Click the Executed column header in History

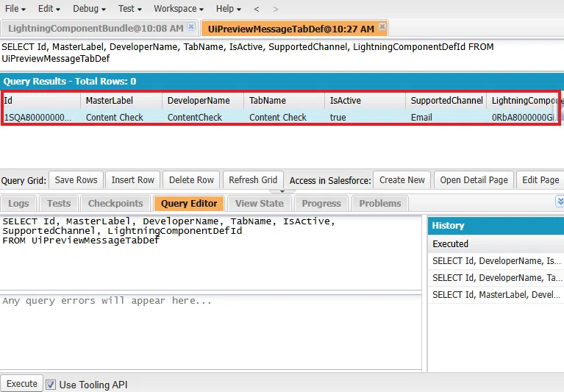click(x=496, y=244)
